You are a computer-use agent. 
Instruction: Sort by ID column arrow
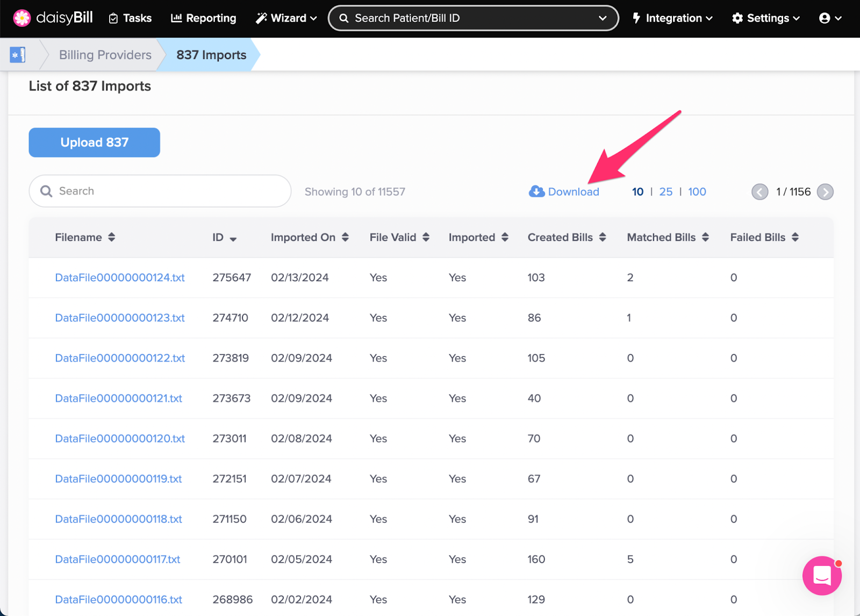(x=233, y=239)
